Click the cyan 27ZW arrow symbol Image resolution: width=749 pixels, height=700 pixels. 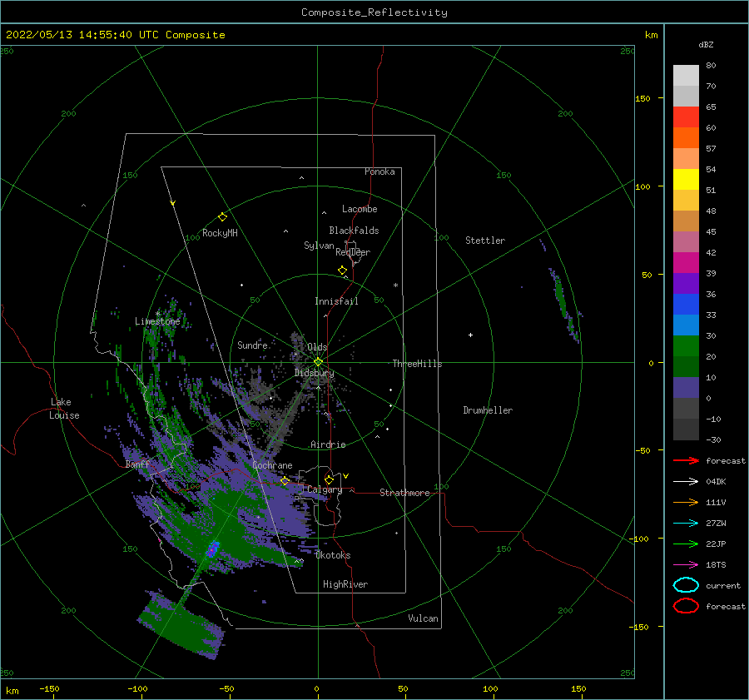coord(686,524)
